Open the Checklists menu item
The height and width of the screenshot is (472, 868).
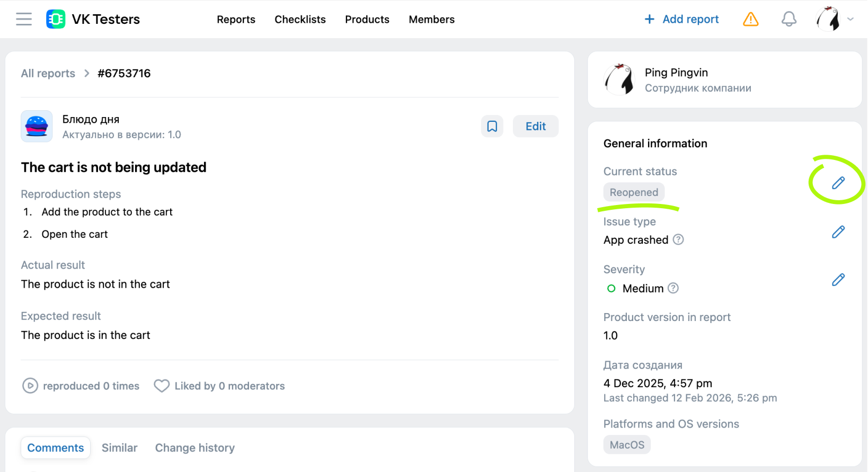pos(300,19)
